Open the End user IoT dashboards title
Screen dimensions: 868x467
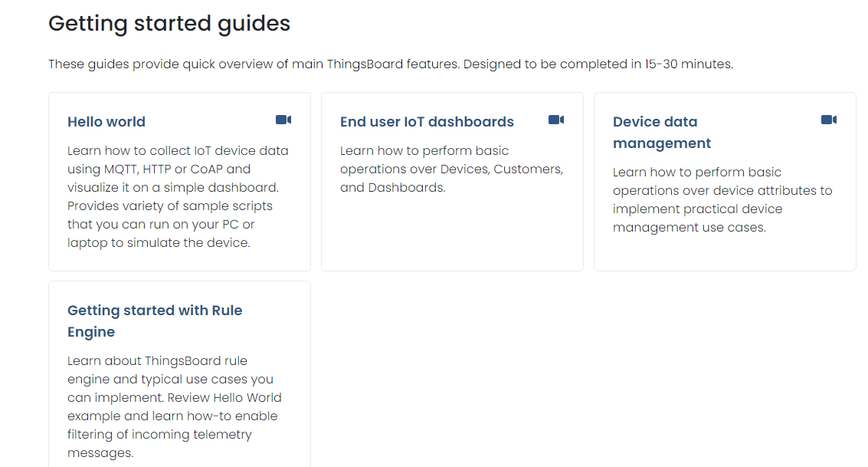pyautogui.click(x=427, y=122)
